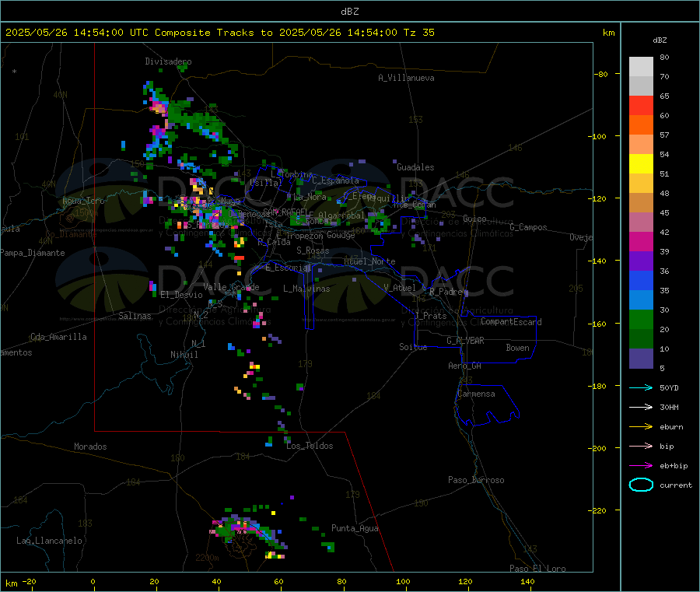Image resolution: width=700 pixels, height=592 pixels.
Task: Select the light blue 35-30 dBZ swatch
Action: click(x=641, y=300)
